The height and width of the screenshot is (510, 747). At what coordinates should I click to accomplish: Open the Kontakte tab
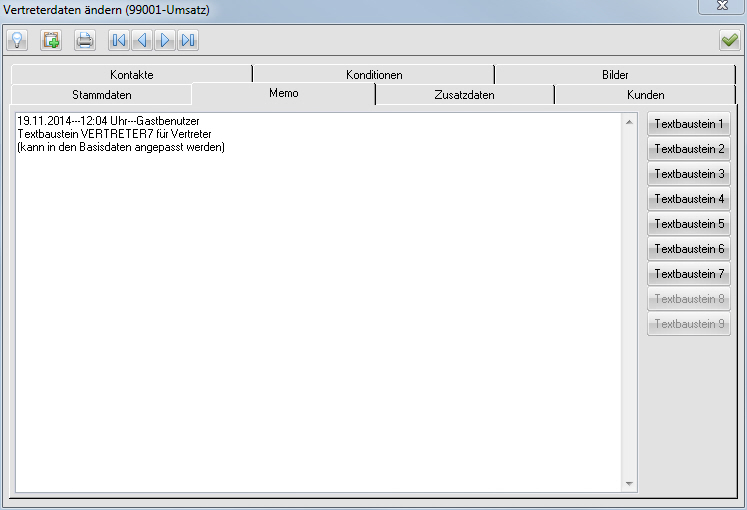click(132, 75)
